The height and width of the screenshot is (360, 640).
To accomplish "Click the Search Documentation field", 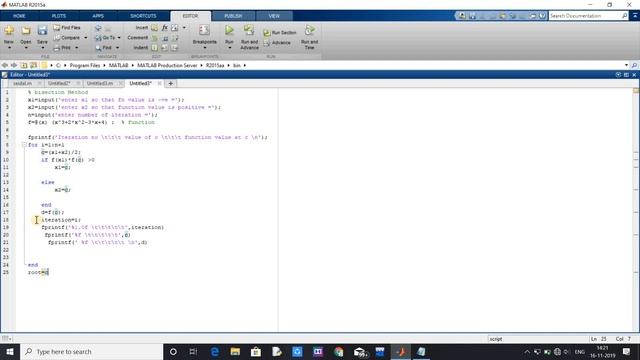I will (x=584, y=16).
